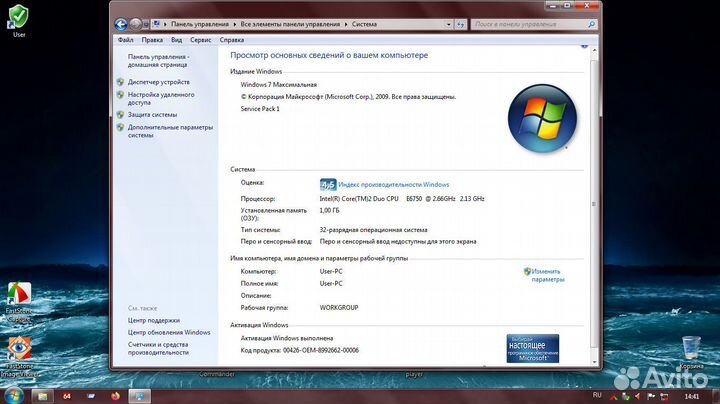Open 'Счетчики и средства производительности' link
This screenshot has height=404, width=720.
[x=158, y=348]
